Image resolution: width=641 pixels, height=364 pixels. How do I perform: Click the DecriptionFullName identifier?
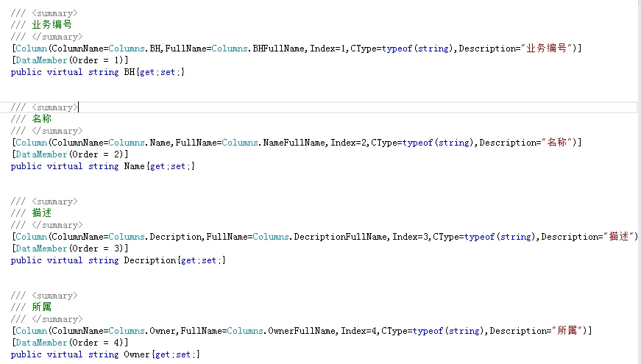pyautogui.click(x=341, y=237)
